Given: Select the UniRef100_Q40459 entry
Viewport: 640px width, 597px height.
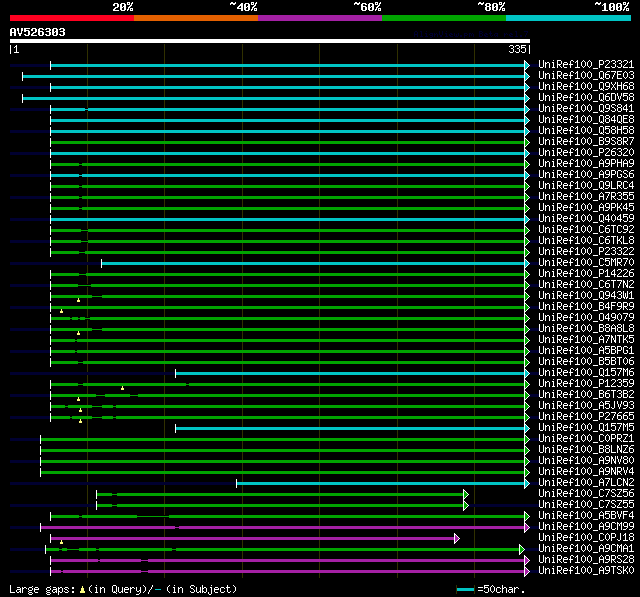Looking at the screenshot, I should coord(586,219).
